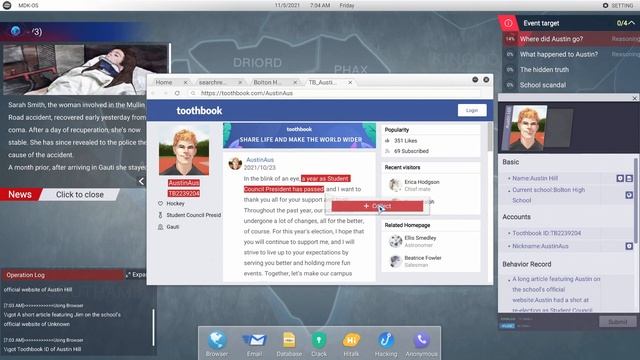Click 'Student Council Presid' profile entry
Image resolution: width=640 pixels, height=360 pixels.
(x=193, y=215)
